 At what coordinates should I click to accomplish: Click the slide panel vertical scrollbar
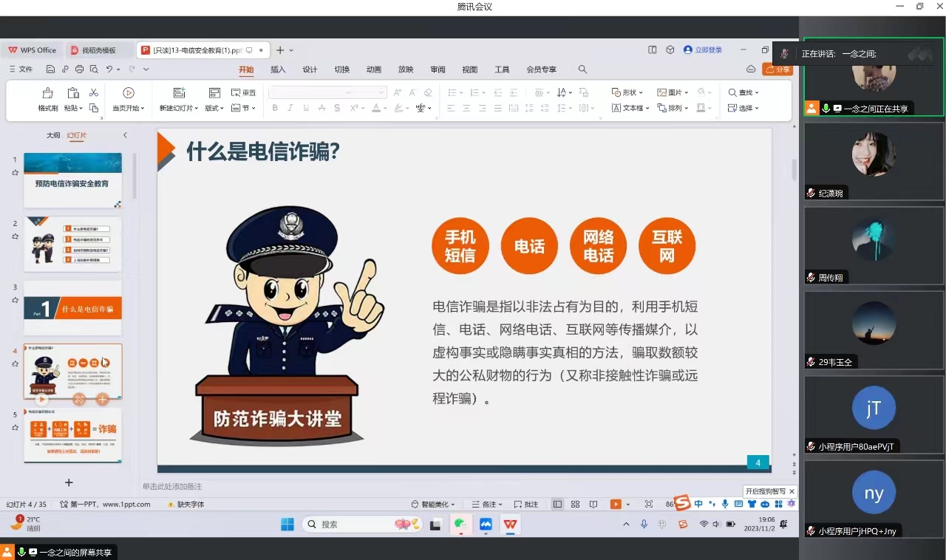(135, 176)
